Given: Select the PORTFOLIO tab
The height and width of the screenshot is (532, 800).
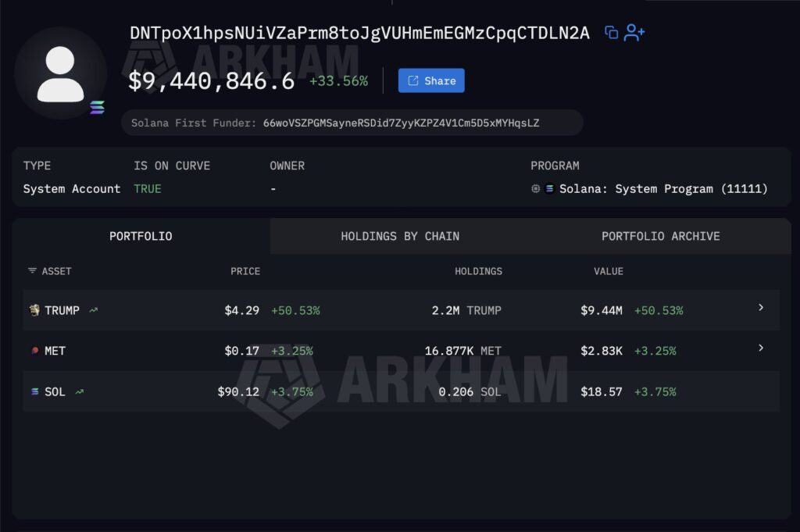Looking at the screenshot, I should point(141,236).
